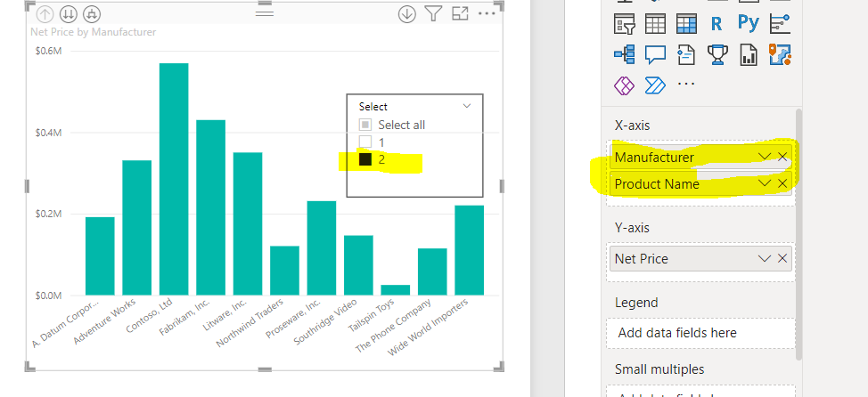Select the Wide World Importers bar
The height and width of the screenshot is (397, 868).
click(470, 250)
